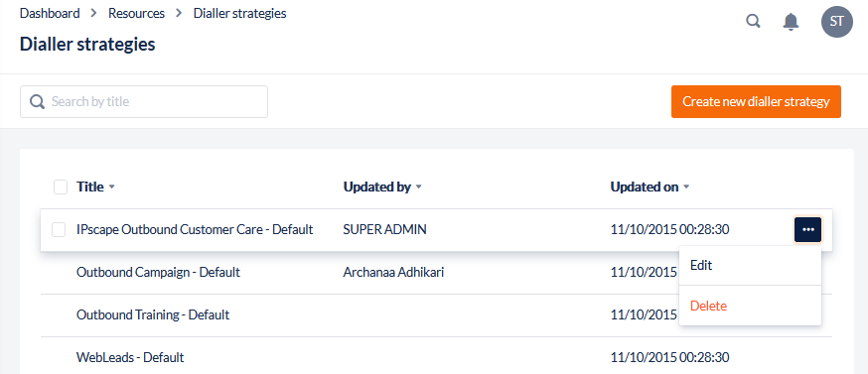868x374 pixels.
Task: Select the WebLeads - Default row
Action: pyautogui.click(x=436, y=357)
